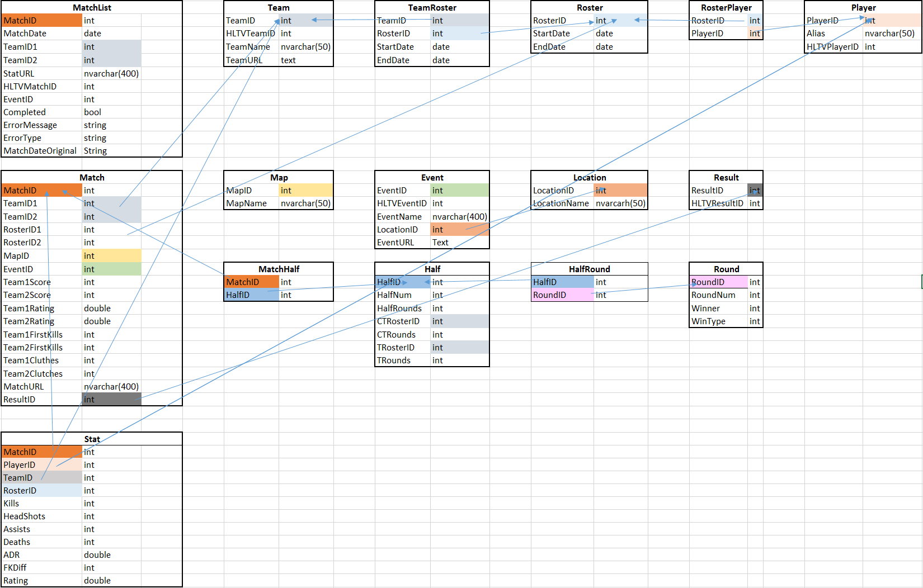Select the nvarcarh(50) type cell
This screenshot has height=588, width=923.
click(x=620, y=203)
